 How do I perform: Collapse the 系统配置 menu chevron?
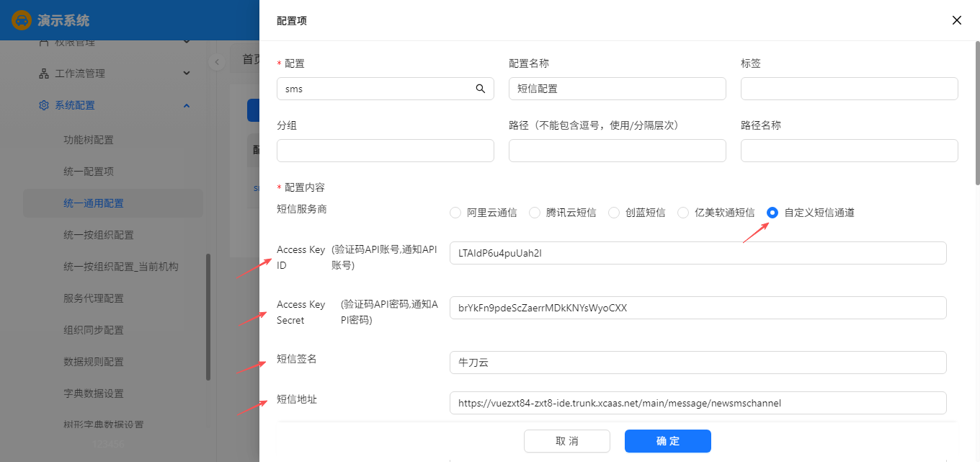[x=187, y=105]
